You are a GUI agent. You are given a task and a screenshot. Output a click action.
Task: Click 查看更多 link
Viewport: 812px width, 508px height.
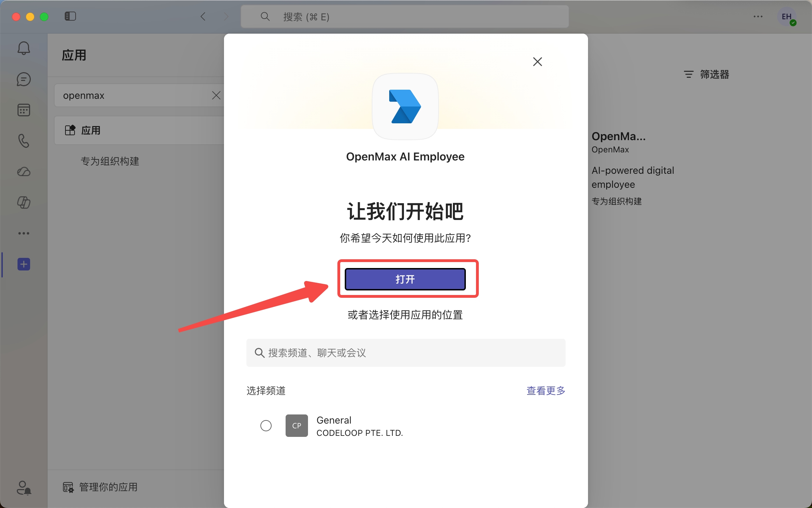pyautogui.click(x=546, y=391)
